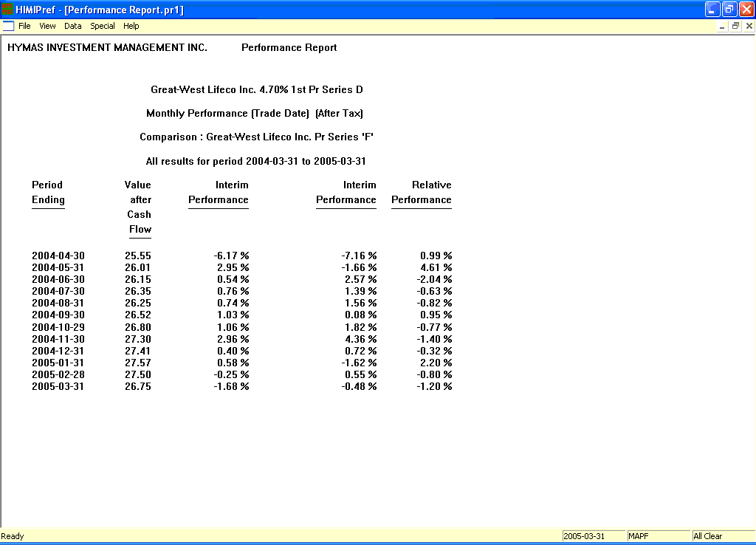Click the value 27.57 in the table
Screen dimensions: 756x545
(138, 363)
